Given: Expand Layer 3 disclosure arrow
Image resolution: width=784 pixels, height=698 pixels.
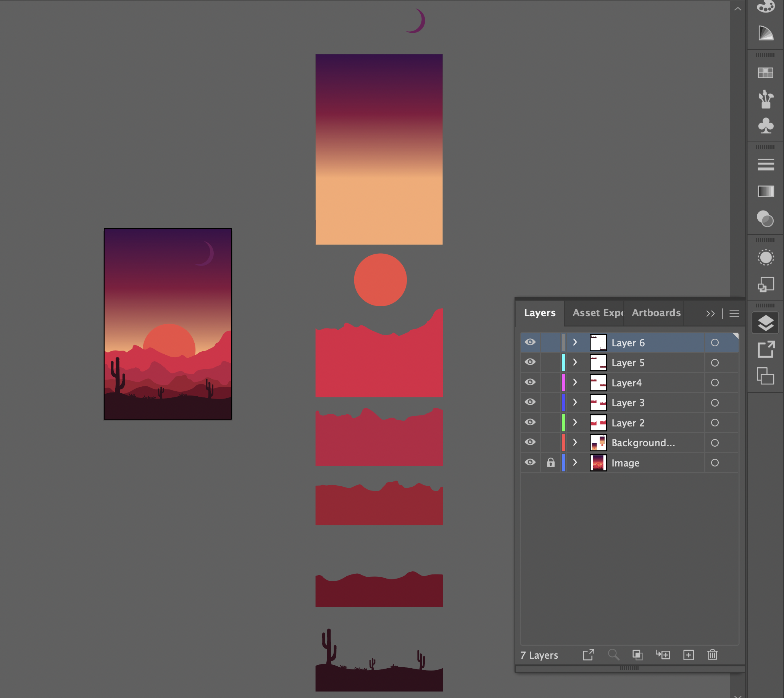Looking at the screenshot, I should [x=575, y=402].
